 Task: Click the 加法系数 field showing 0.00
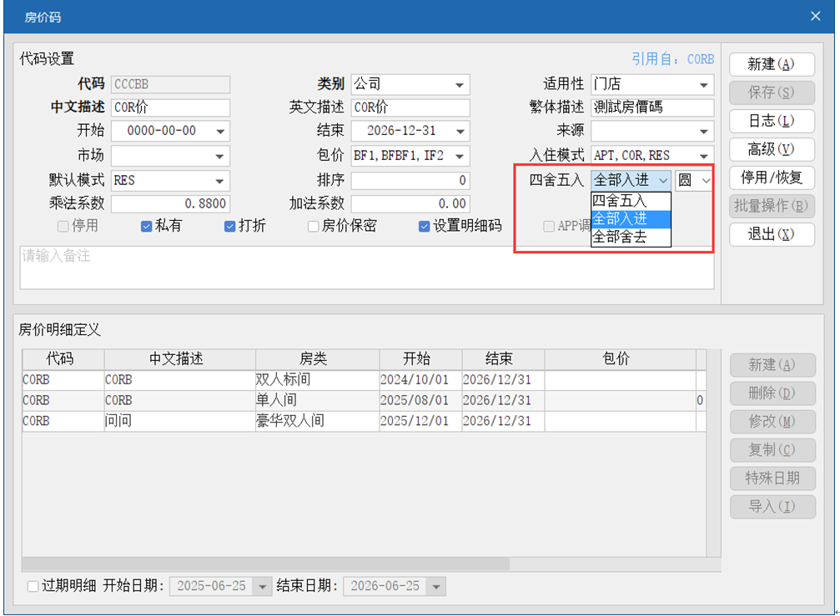click(x=410, y=204)
